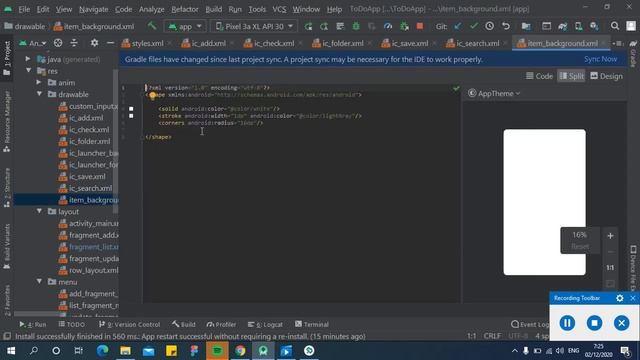The image size is (640, 360).
Task: Open the Profiler tool window
Action: [x=221, y=324]
